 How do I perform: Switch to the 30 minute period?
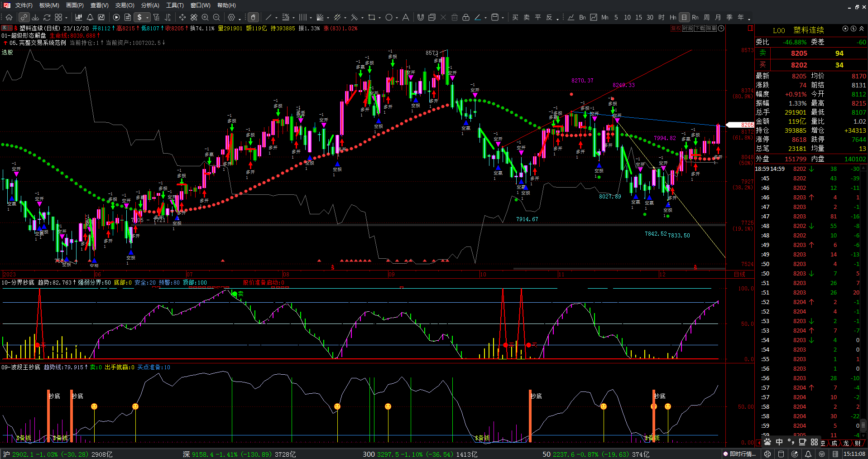pos(650,17)
